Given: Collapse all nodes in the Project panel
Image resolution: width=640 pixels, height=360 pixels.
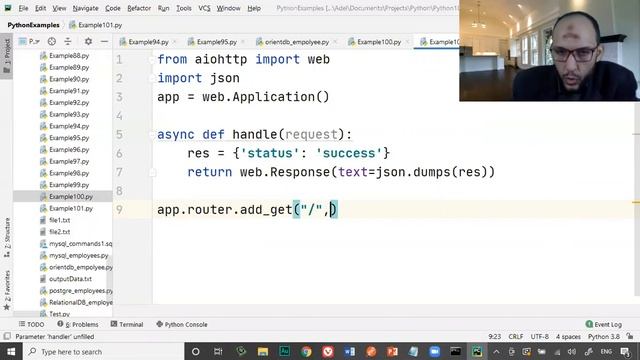Looking at the screenshot, I should (68, 42).
